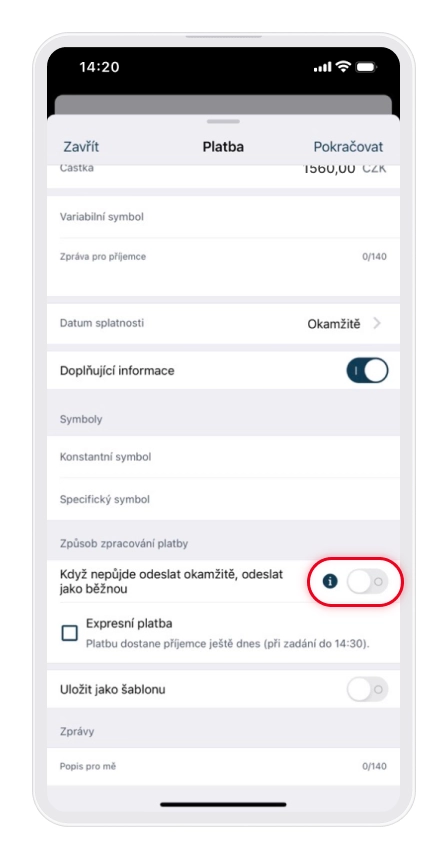The image size is (448, 859).
Task: Tap the sheet drag handle at top
Action: click(x=223, y=121)
